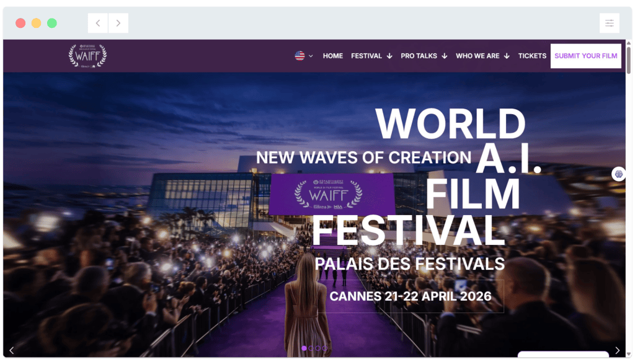
Task: Select the first carousel dot
Action: pos(304,348)
